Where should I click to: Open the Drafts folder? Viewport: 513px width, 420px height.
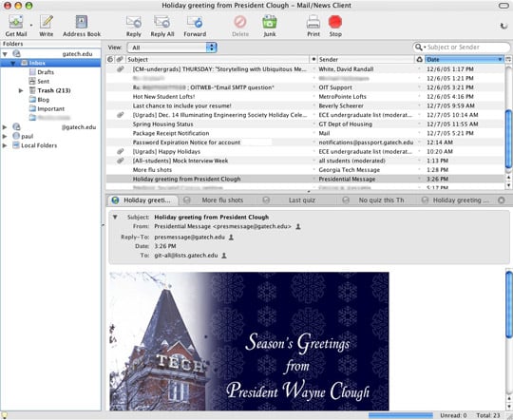tap(46, 72)
